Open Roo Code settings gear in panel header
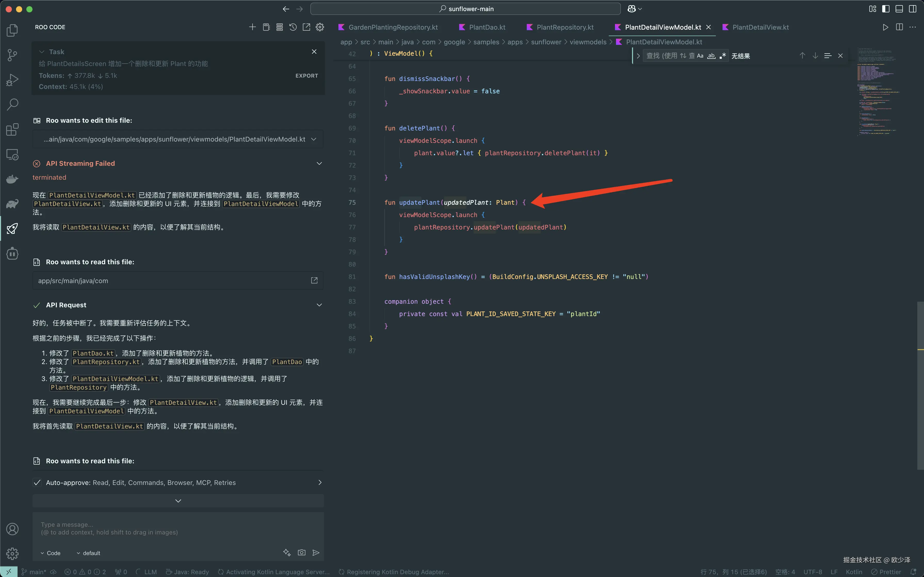924x577 pixels. pos(320,27)
